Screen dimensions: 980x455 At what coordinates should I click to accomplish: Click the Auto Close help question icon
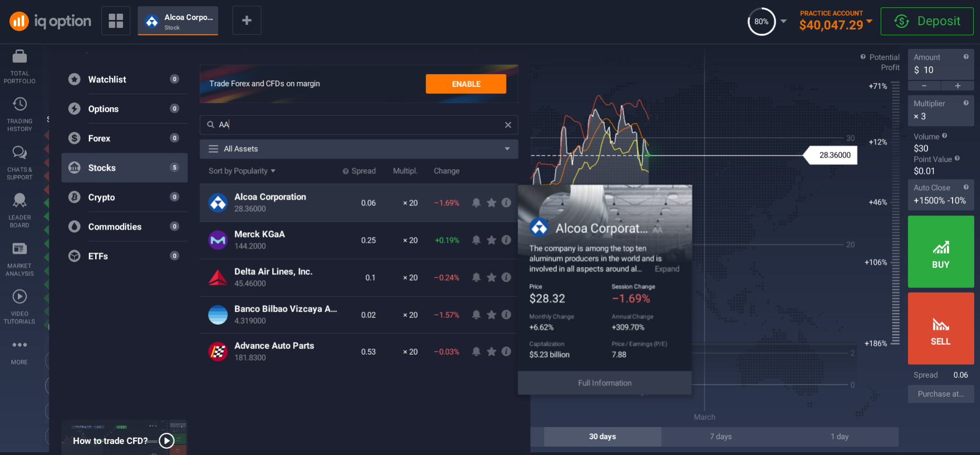tap(966, 187)
